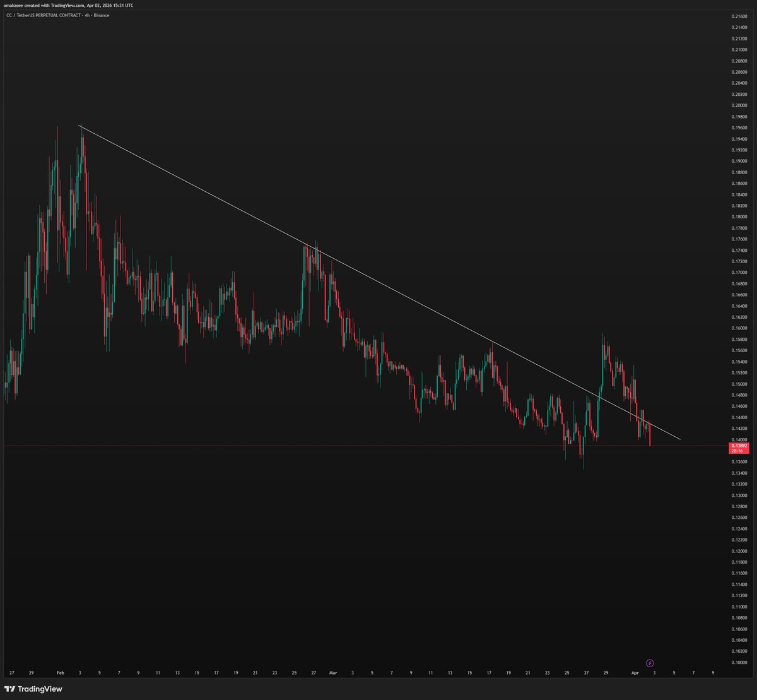Image resolution: width=757 pixels, height=700 pixels.
Task: Click the purple lightning event icon
Action: click(x=650, y=663)
